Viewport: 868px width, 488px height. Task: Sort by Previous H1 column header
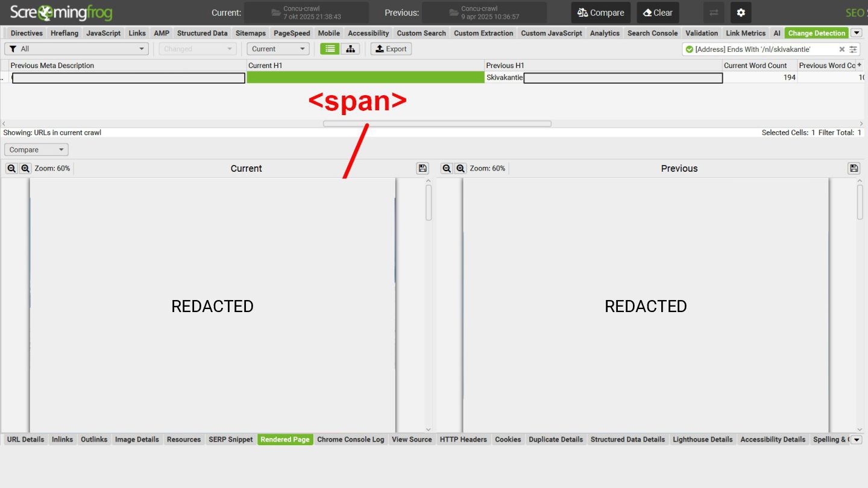(603, 66)
